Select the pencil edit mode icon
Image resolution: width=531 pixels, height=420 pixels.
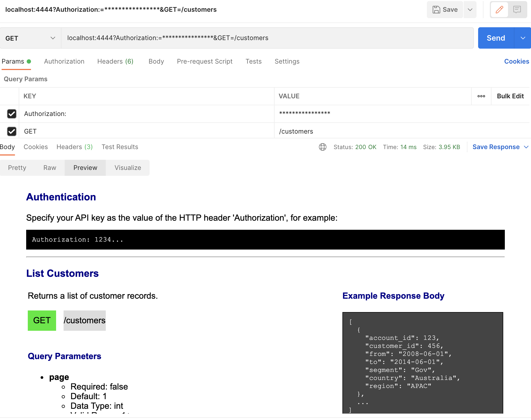tap(499, 10)
